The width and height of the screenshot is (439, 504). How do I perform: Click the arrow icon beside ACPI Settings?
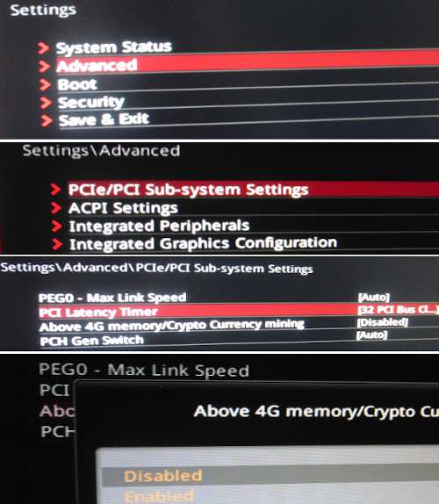56,207
